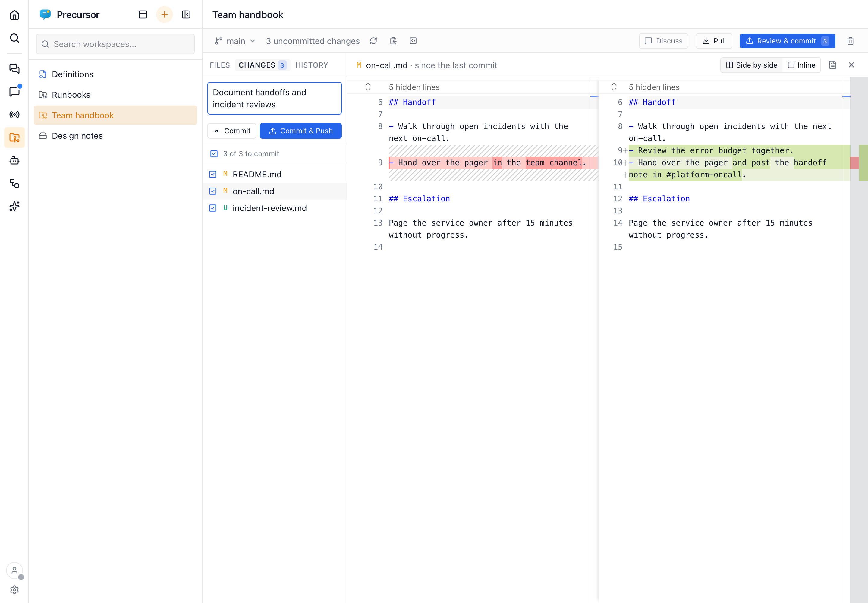
Task: Open the Design notes workspace
Action: tap(115, 136)
